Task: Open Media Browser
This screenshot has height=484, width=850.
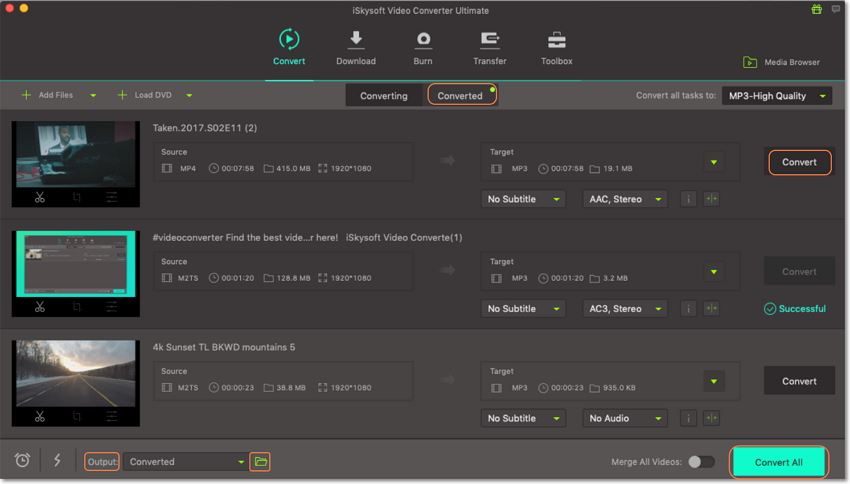Action: [781, 62]
